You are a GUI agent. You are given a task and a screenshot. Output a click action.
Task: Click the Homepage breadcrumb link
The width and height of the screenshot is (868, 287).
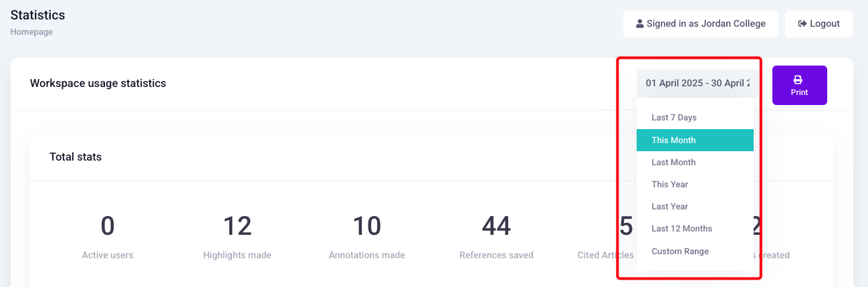(31, 31)
